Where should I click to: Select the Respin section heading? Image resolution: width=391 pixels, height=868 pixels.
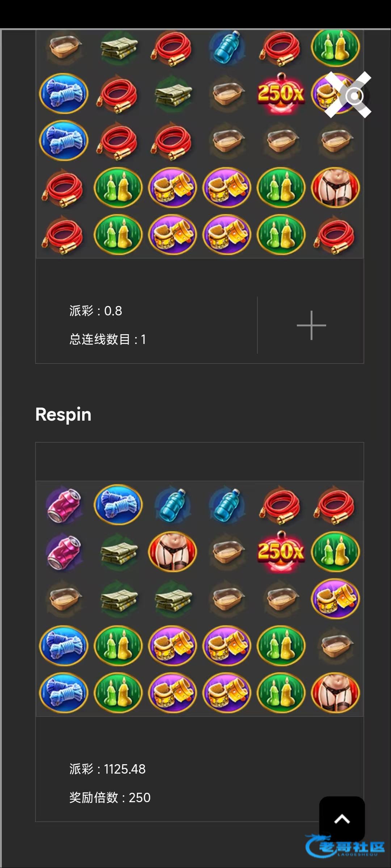pos(63,414)
